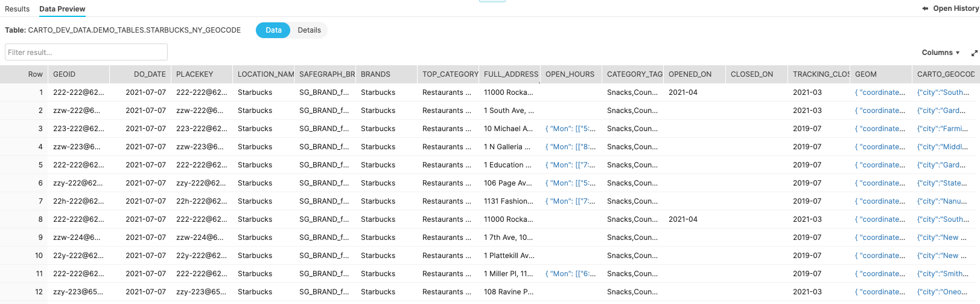The height and width of the screenshot is (304, 980).
Task: Open the Columns dropdown
Action: (940, 53)
